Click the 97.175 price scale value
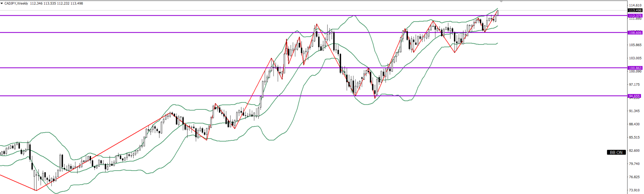Viewport: 644px width, 194px height. (635, 85)
